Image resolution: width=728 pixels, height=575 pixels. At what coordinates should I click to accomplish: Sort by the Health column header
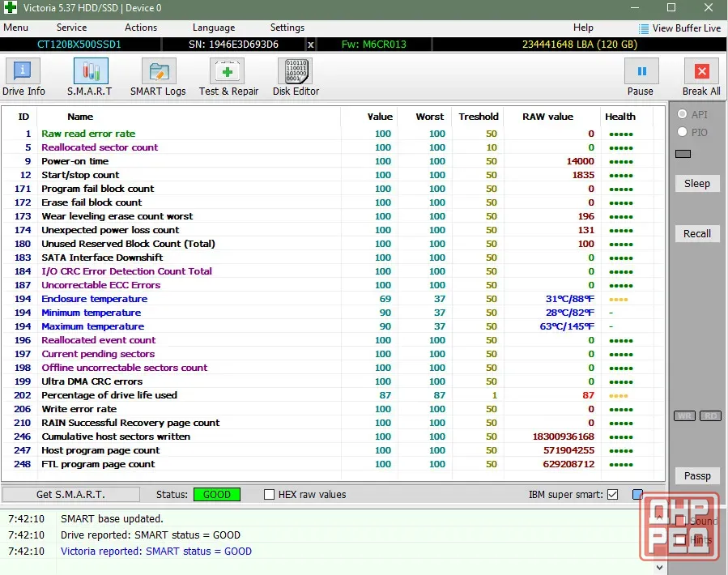coord(620,117)
